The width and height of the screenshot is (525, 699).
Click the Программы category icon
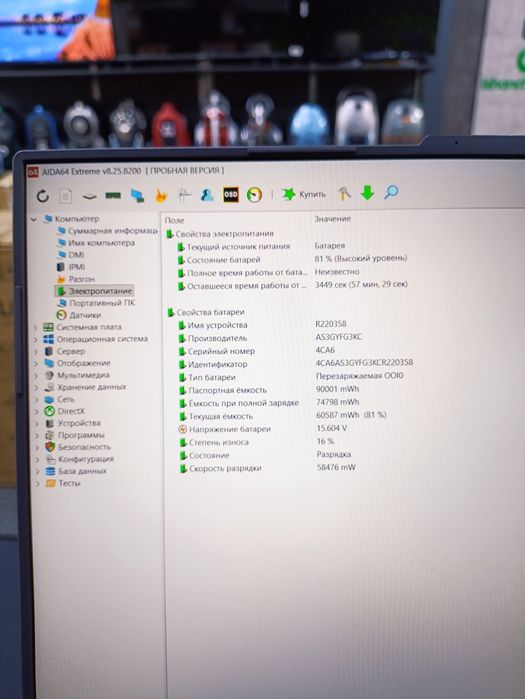(x=50, y=435)
